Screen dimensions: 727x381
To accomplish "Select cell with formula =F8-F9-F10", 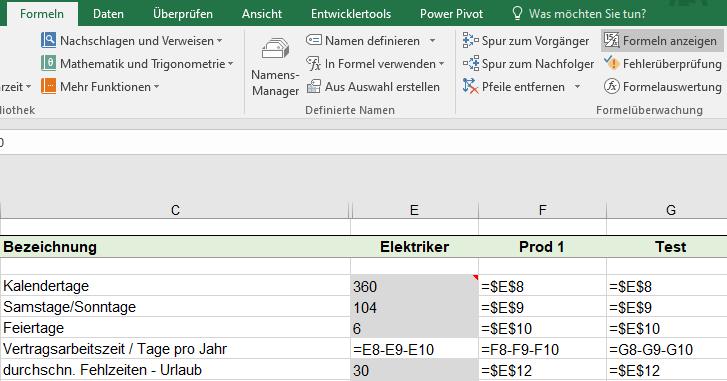I will tap(542, 349).
